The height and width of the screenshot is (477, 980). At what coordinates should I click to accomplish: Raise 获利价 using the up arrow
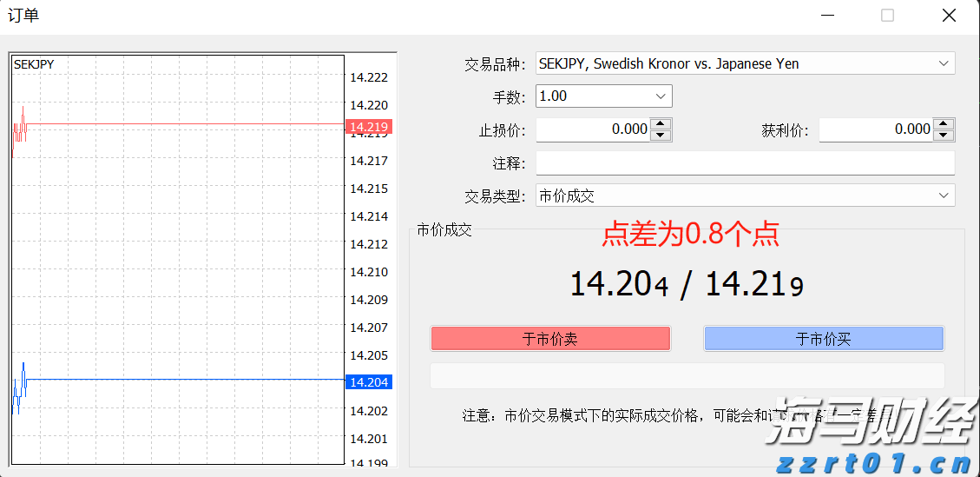coord(944,124)
